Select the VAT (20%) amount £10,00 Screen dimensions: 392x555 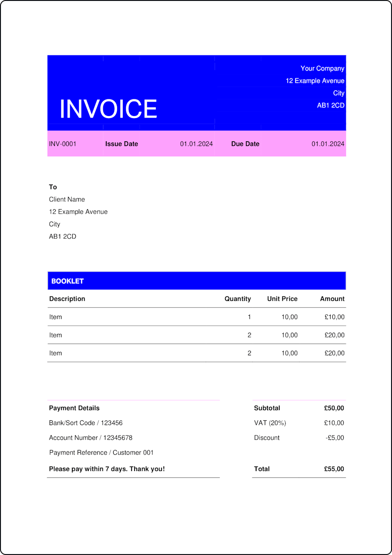coord(334,422)
